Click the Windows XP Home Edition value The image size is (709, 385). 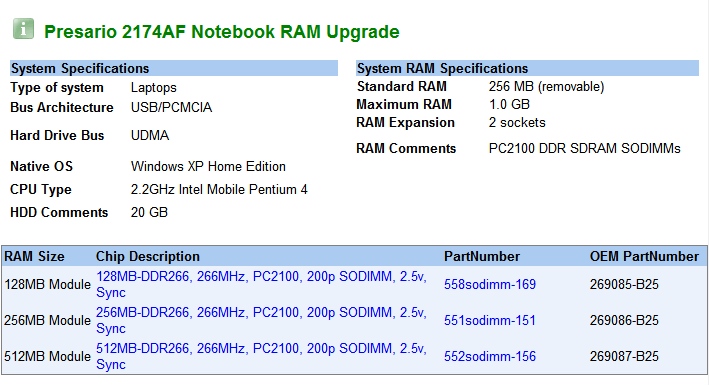coord(208,166)
